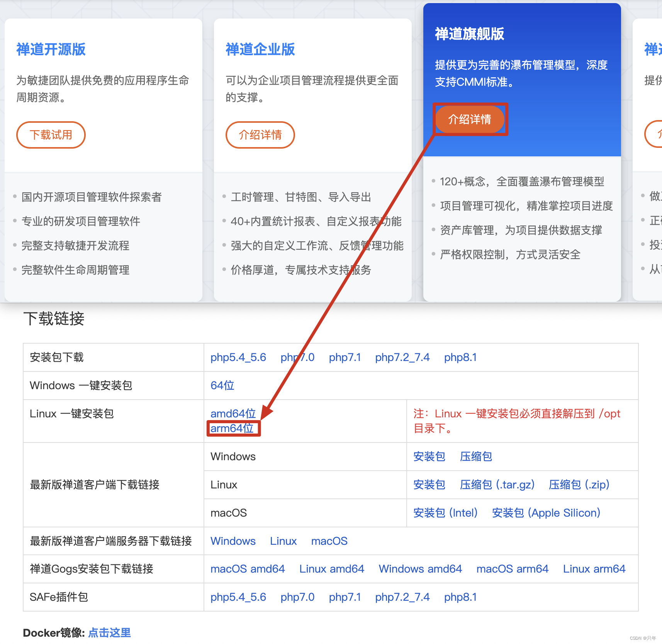Download SAFe插件包 php8.1
Image resolution: width=662 pixels, height=644 pixels.
(x=460, y=597)
